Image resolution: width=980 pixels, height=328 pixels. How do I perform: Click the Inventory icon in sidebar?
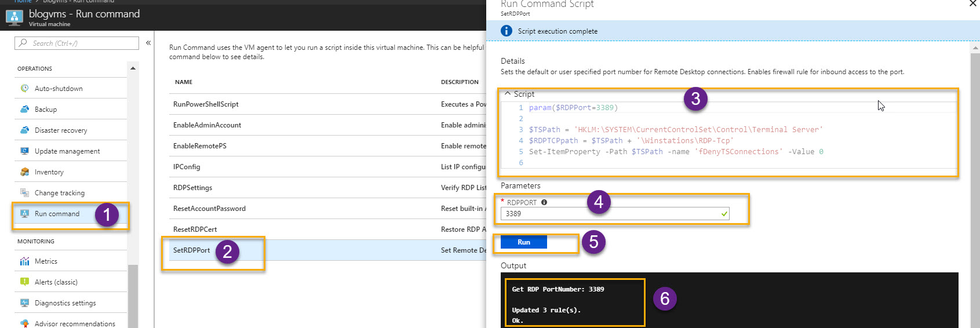[24, 172]
